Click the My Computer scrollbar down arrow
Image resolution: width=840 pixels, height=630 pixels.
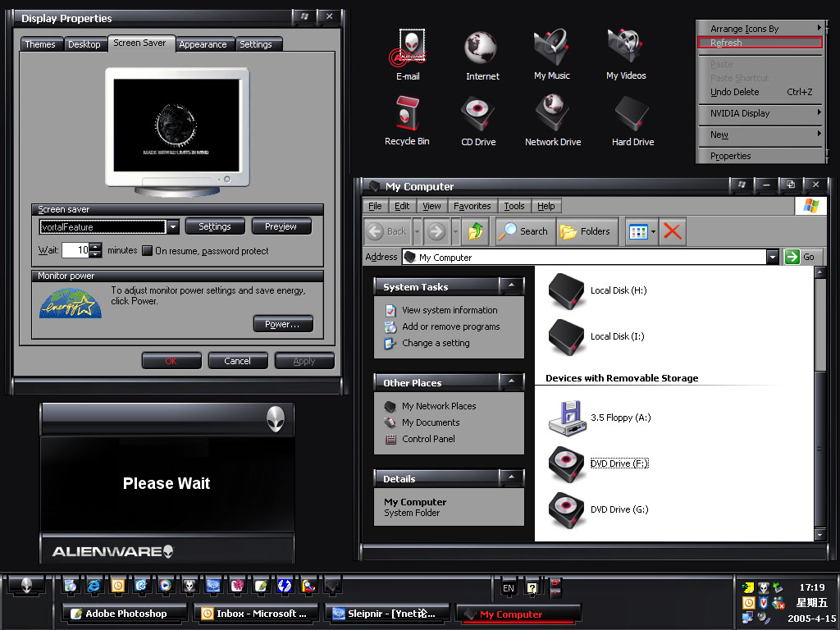(819, 535)
